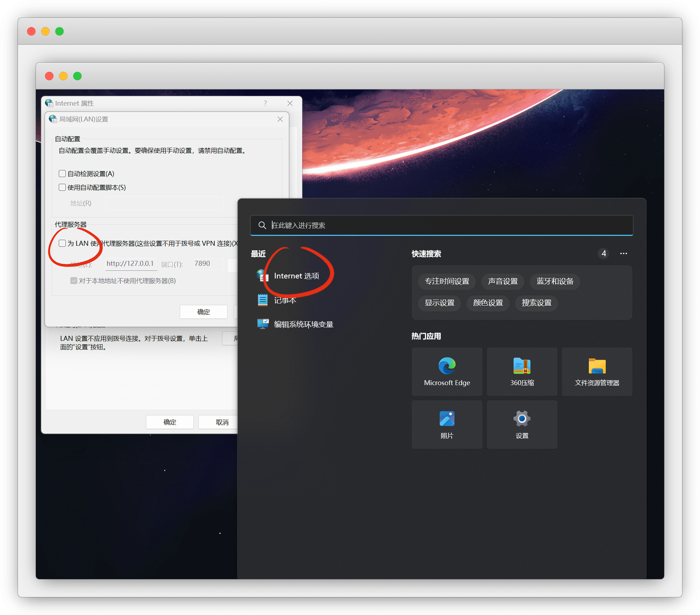The width and height of the screenshot is (700, 615).
Task: Check the use proxy server for LAN box
Action: [62, 243]
